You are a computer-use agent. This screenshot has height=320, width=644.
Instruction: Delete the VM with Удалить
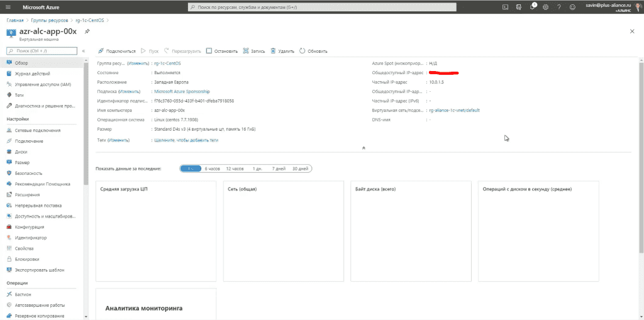(x=282, y=52)
